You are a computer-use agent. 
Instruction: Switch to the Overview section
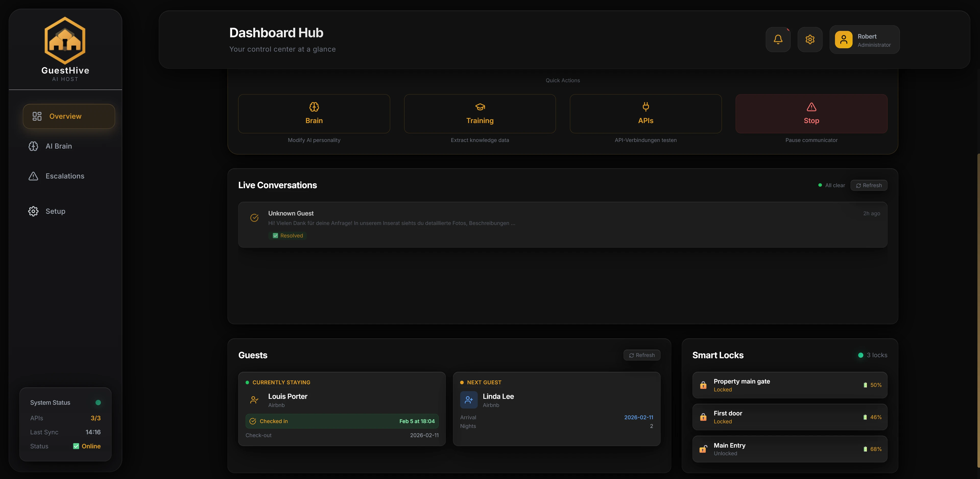(65, 116)
